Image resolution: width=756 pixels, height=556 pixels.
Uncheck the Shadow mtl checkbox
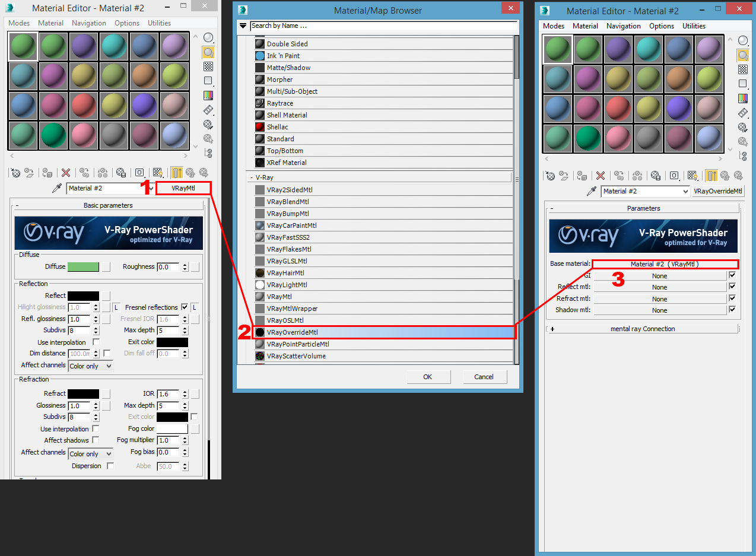pos(732,309)
